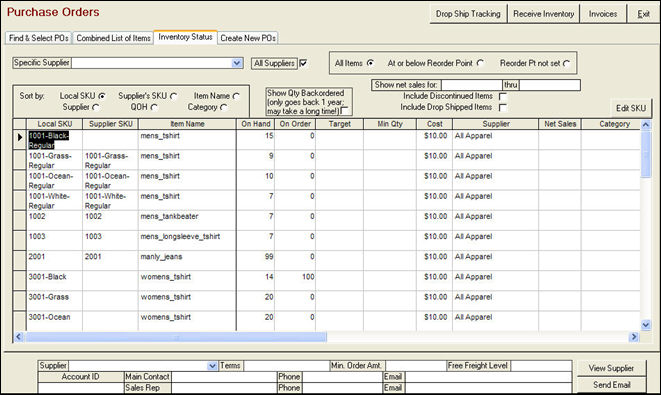The width and height of the screenshot is (661, 395).
Task: Check Include Discontinued Items
Action: (502, 96)
